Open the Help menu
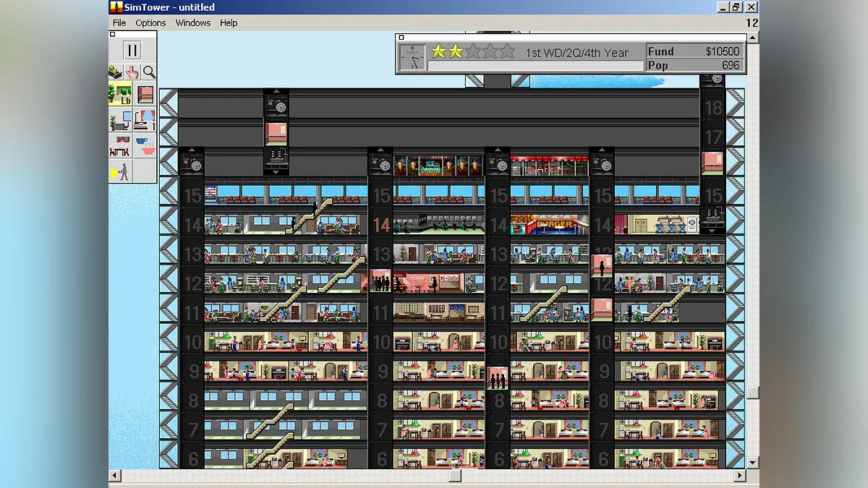The height and width of the screenshot is (488, 868). [x=229, y=22]
